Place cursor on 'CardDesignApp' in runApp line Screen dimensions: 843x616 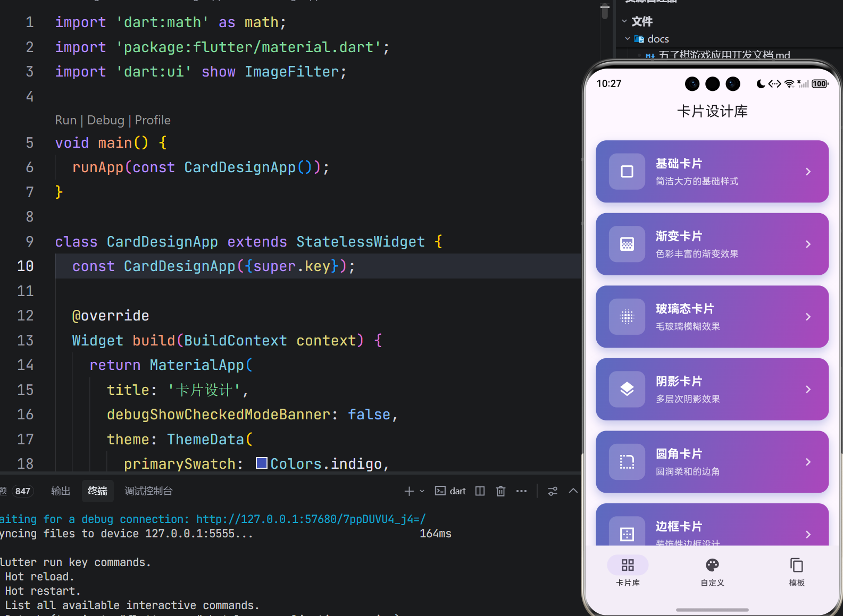[240, 167]
